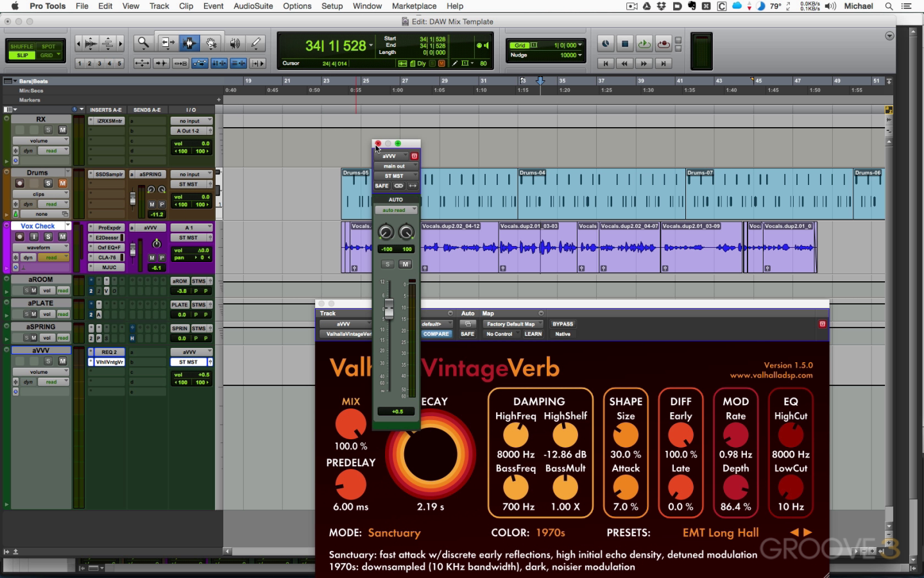Viewport: 924px width, 578px height.
Task: Click SAFE button in plugin header
Action: click(467, 334)
